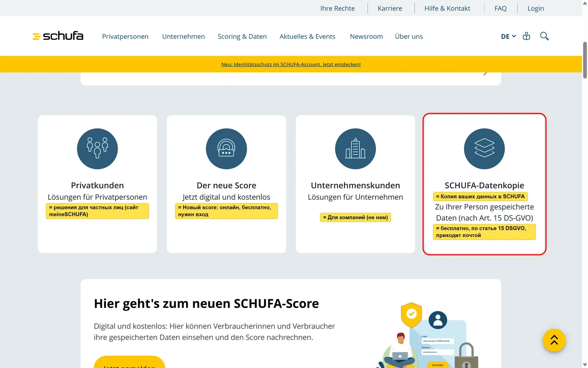Screen dimensions: 588x368
Task: Click the Privatkunden people icon
Action: [x=97, y=149]
